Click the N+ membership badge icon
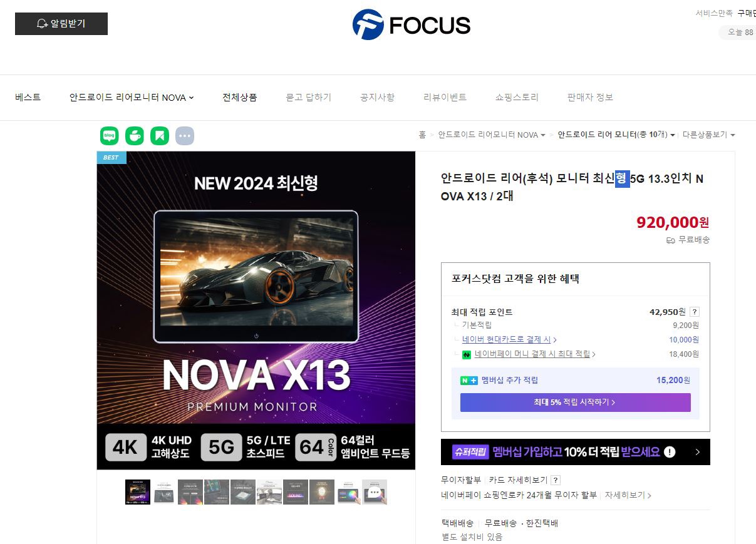Image resolution: width=756 pixels, height=544 pixels. 469,381
